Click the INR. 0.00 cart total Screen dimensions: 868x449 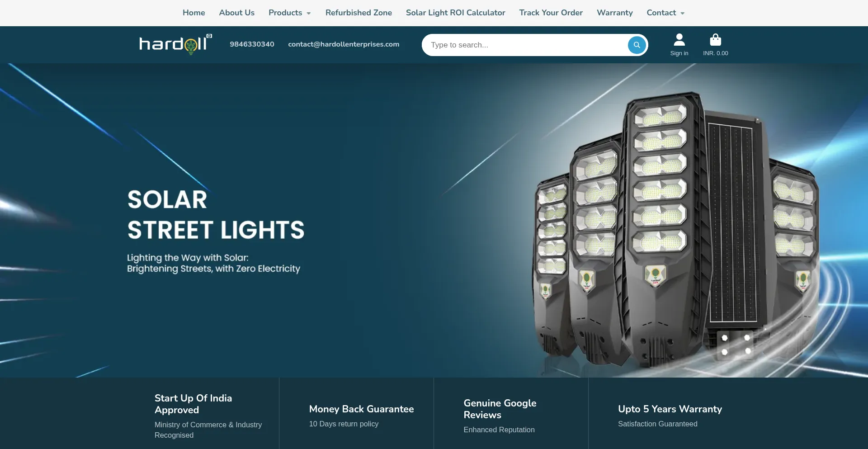click(716, 53)
